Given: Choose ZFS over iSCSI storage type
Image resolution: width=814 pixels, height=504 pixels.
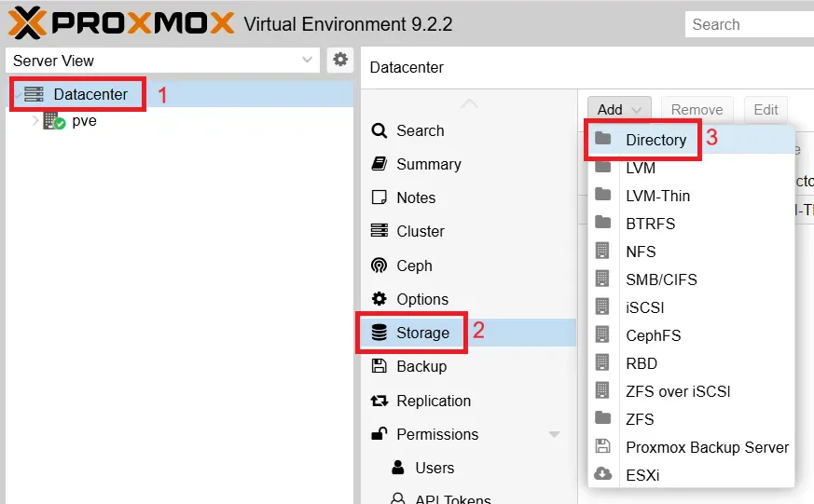Looking at the screenshot, I should (691, 391).
